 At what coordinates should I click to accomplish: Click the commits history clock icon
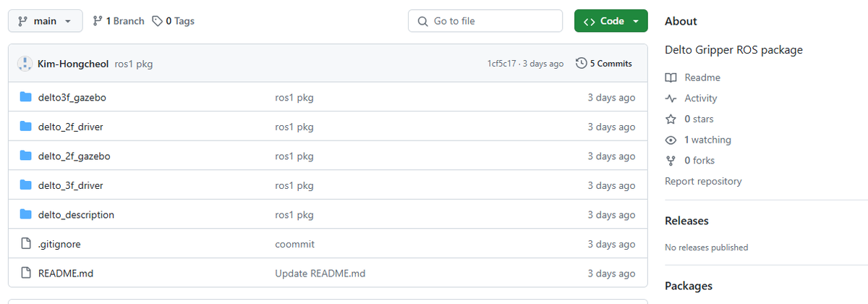click(581, 64)
